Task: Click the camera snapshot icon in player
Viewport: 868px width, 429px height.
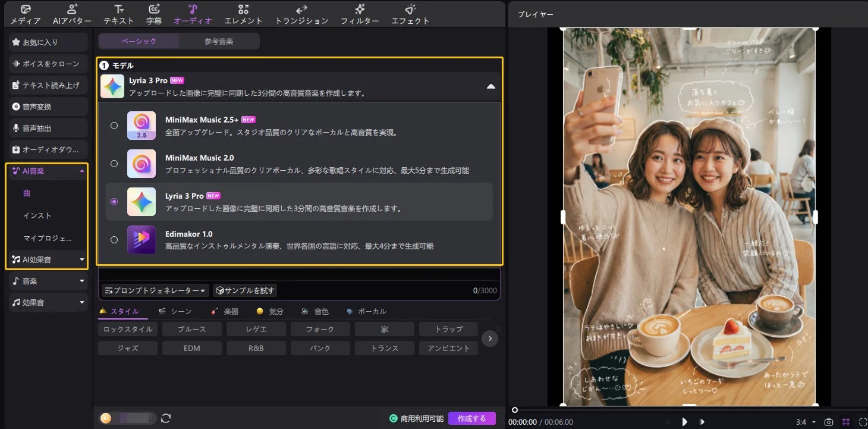Action: 829,421
